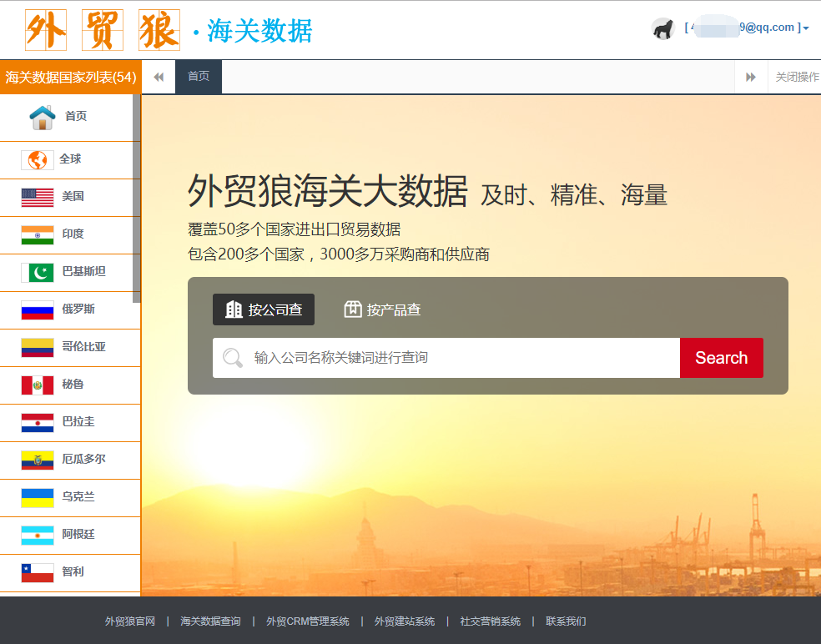Select the Paraguay flag icon
821x644 pixels.
tap(38, 423)
